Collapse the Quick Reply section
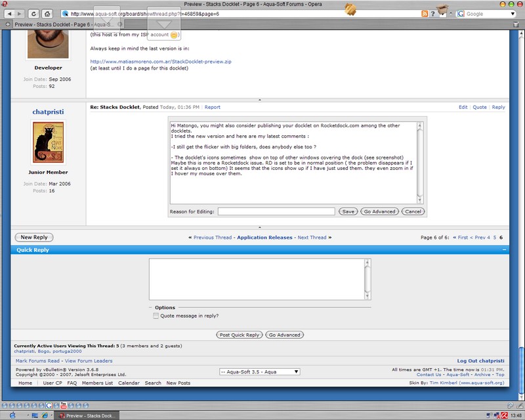 [x=504, y=250]
